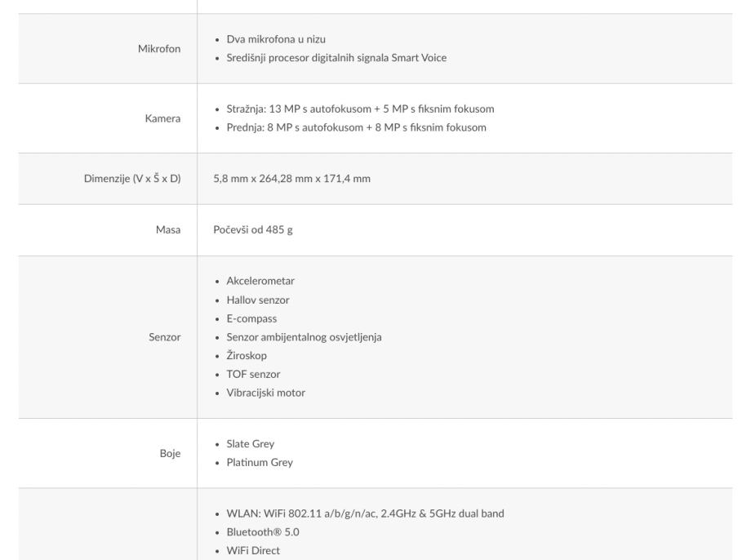Click the Platinum Grey color text

click(260, 463)
